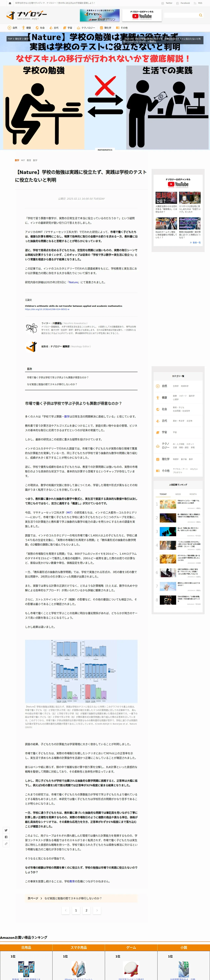210x980 pixels.
Task: Switch ranking to the MONTH tab
Action: click(193, 494)
